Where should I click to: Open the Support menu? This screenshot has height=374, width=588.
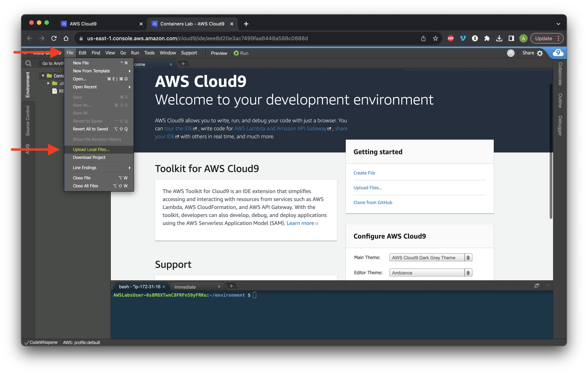point(189,53)
